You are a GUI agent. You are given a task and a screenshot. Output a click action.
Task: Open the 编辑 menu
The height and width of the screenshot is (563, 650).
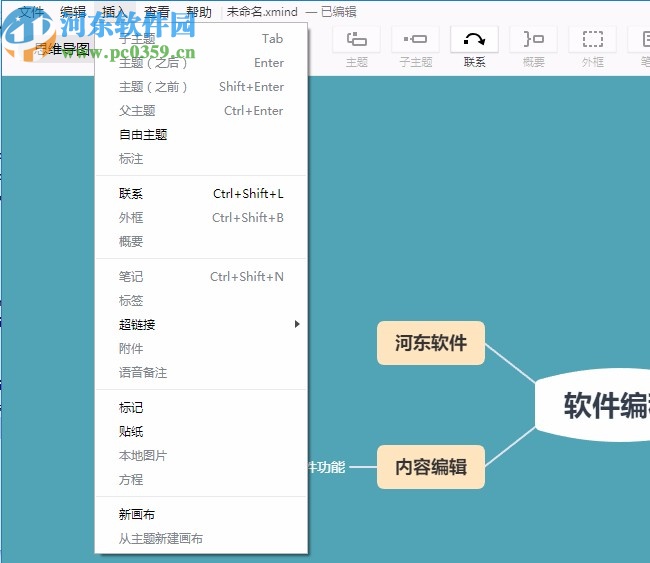pyautogui.click(x=73, y=12)
